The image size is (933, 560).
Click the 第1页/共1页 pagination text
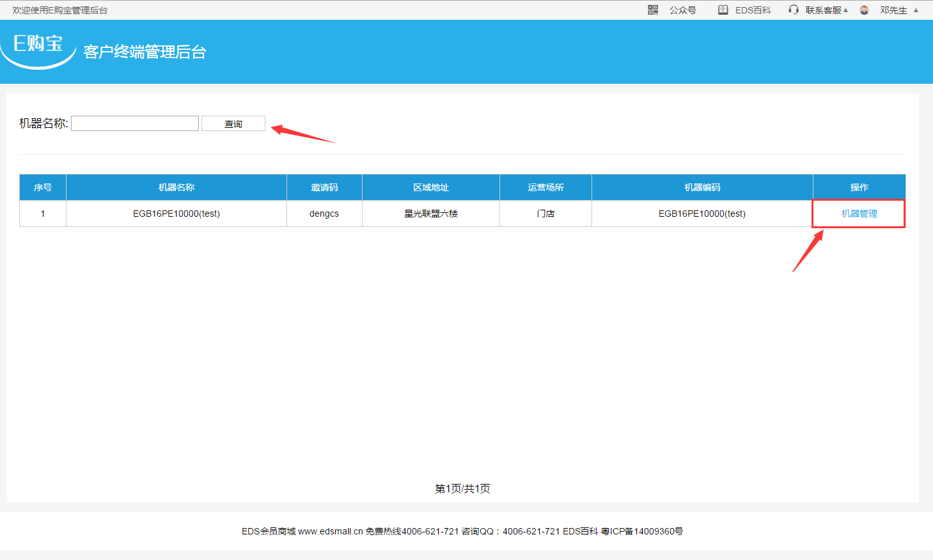click(x=462, y=488)
